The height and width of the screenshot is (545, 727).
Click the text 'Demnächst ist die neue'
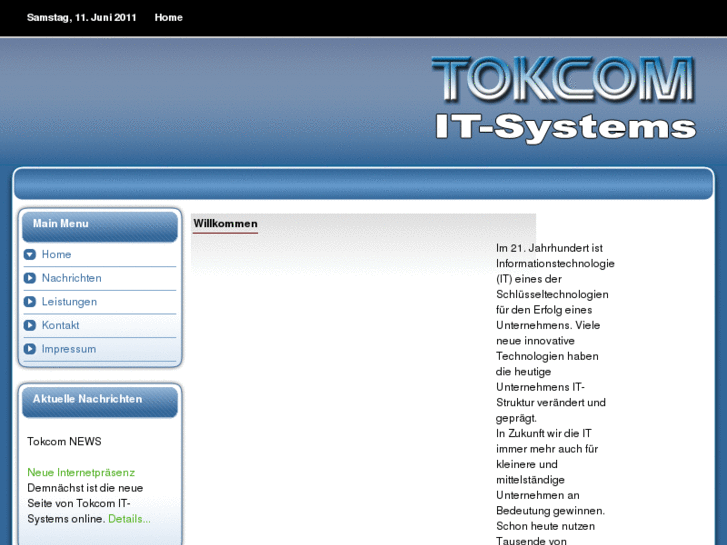click(85, 488)
